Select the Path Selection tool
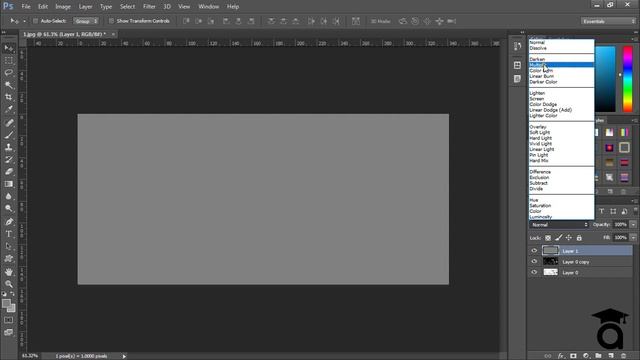The height and width of the screenshot is (360, 640). (x=9, y=246)
